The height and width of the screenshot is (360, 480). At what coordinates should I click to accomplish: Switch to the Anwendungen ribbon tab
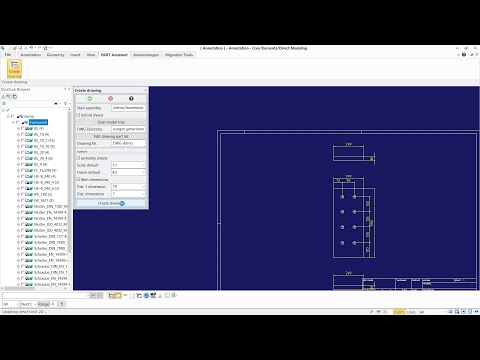coord(146,55)
